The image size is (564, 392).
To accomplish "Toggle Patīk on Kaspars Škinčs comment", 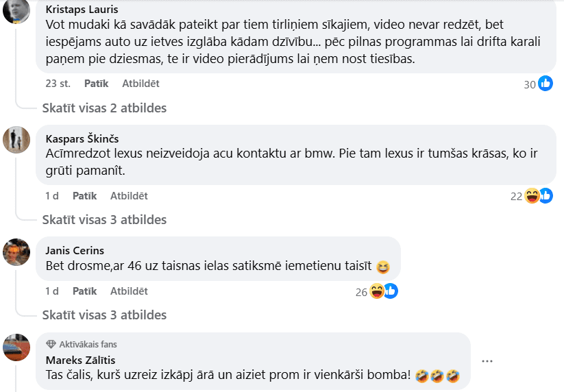I will (x=84, y=196).
